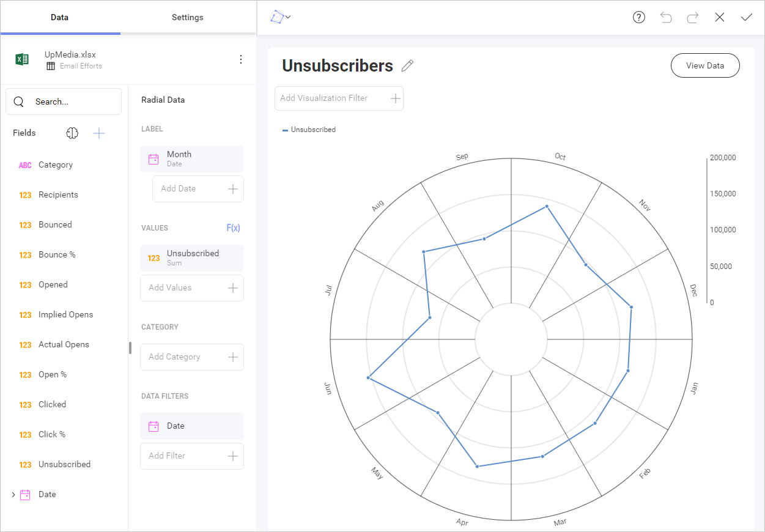Click the View Data button
765x532 pixels.
pos(705,65)
